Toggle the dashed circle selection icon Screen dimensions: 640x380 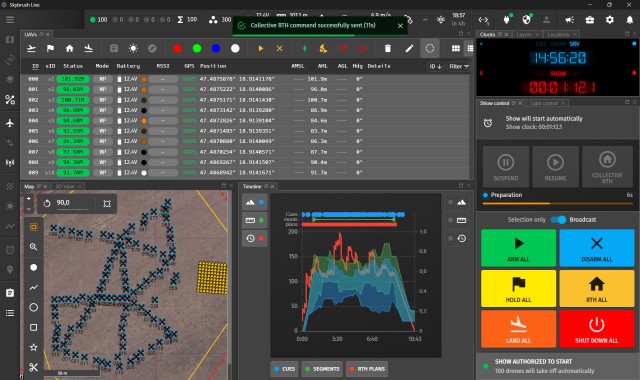[430, 49]
